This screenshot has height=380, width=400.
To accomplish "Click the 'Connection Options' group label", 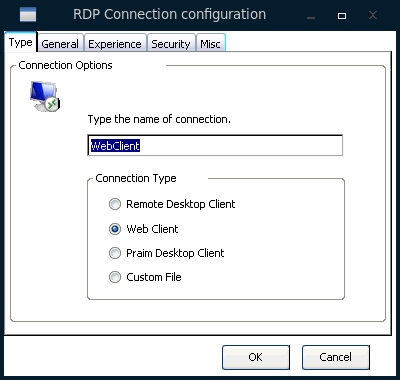I will click(65, 65).
